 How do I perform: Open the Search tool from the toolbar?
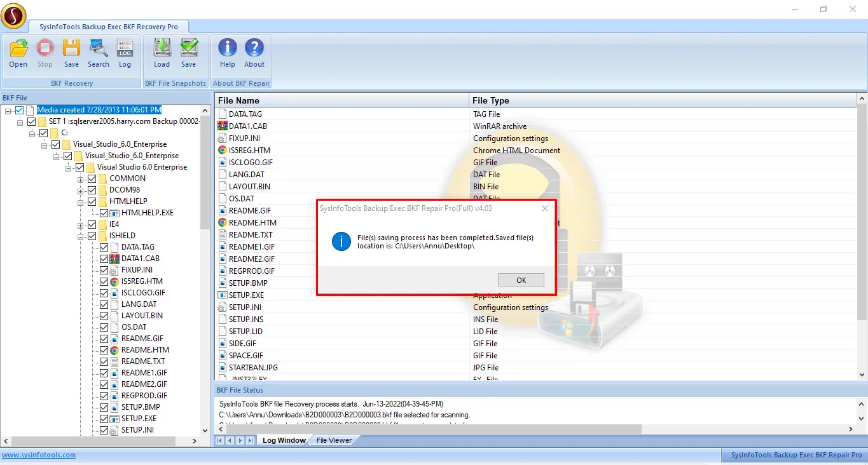tap(99, 53)
